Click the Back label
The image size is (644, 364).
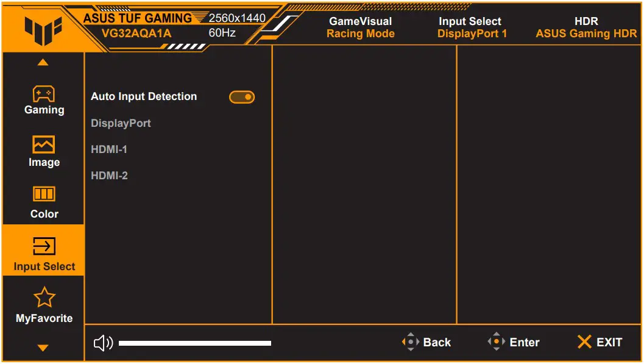click(x=437, y=342)
